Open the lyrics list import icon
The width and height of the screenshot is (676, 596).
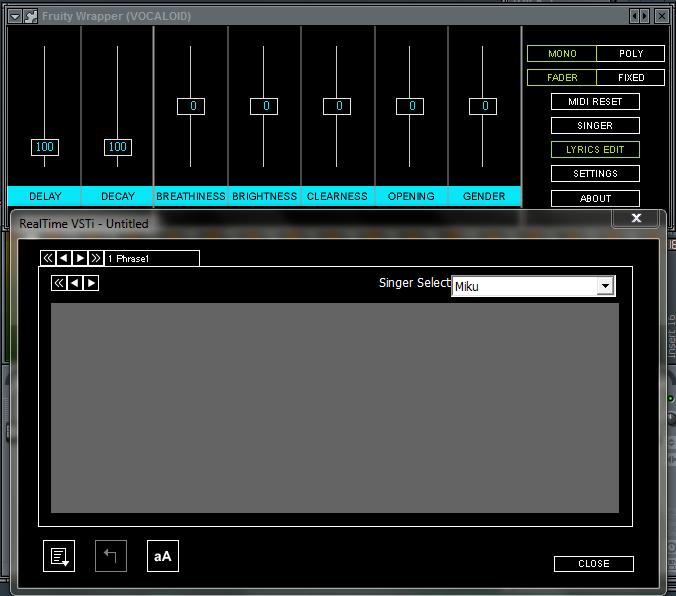click(x=59, y=556)
